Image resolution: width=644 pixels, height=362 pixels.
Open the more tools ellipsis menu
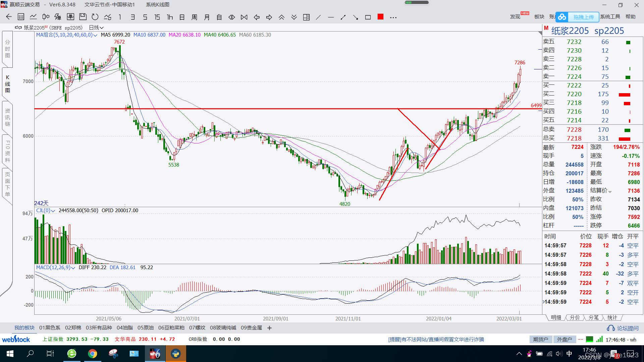point(393,17)
